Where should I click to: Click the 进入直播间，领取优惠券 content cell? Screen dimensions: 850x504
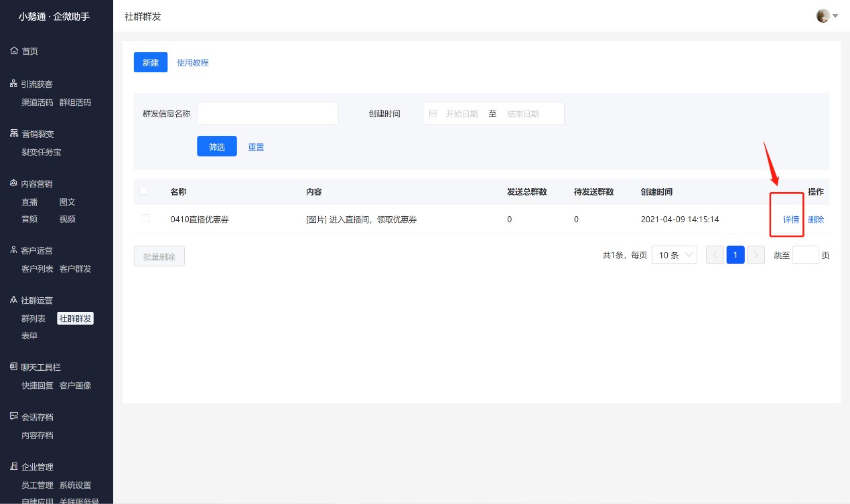(362, 220)
